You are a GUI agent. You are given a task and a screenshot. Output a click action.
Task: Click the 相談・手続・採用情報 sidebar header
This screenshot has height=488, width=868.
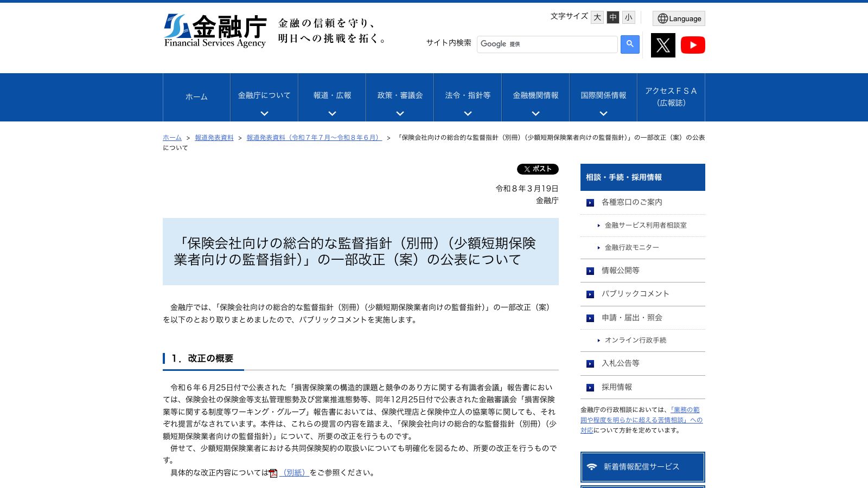pyautogui.click(x=643, y=177)
